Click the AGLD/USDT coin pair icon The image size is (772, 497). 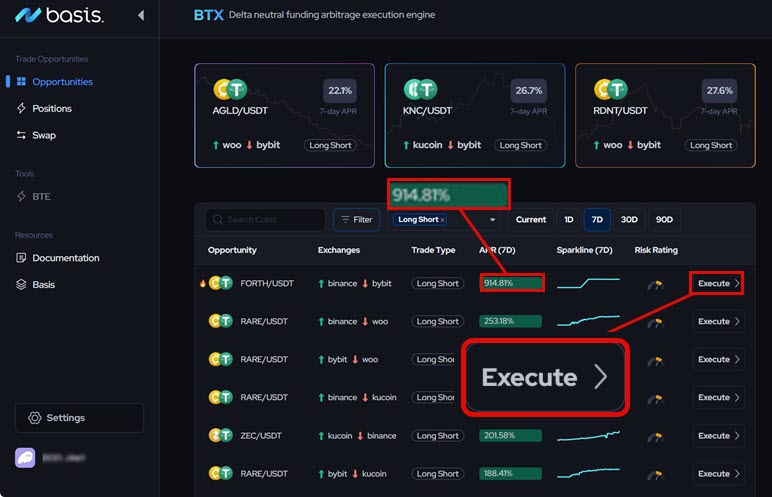coord(230,89)
